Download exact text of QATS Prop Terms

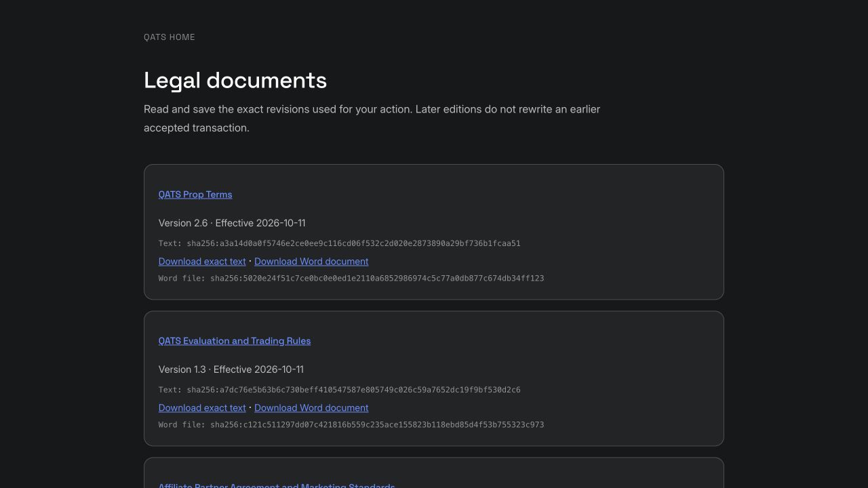[x=202, y=262]
